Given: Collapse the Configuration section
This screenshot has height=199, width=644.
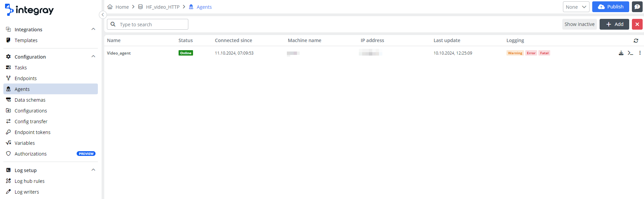Looking at the screenshot, I should click(x=93, y=57).
